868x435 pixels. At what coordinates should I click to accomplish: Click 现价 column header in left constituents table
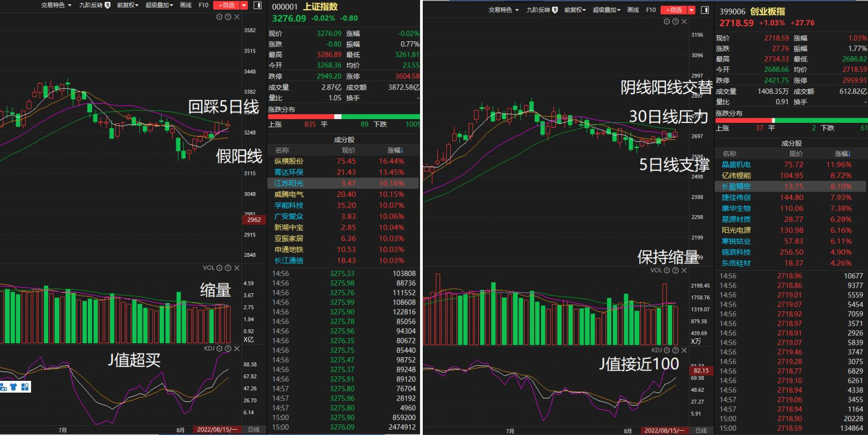348,150
